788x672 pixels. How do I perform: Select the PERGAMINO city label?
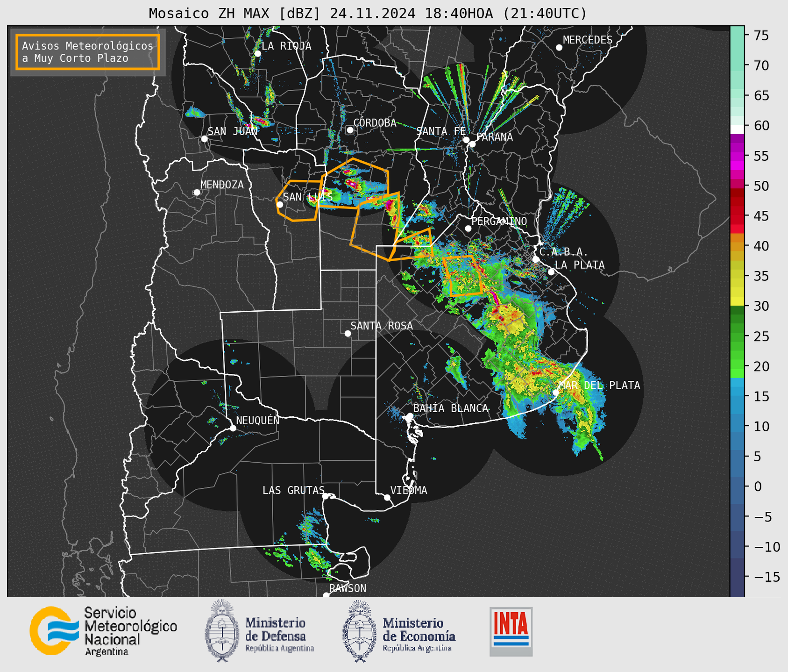click(499, 221)
